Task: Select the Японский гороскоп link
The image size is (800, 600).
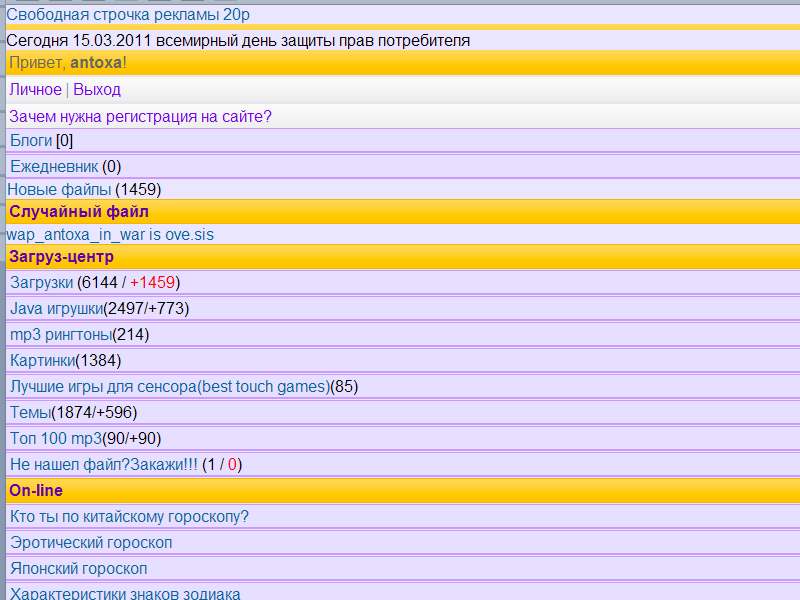Action: point(79,568)
